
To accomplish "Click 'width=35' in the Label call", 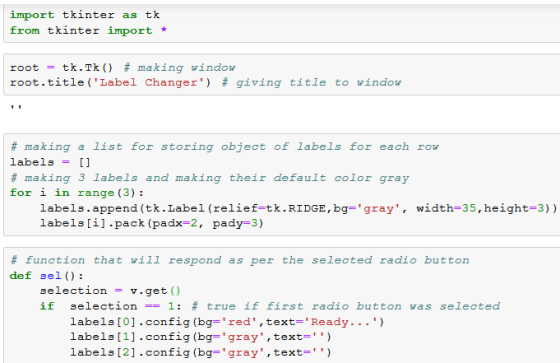I will pos(446,208).
